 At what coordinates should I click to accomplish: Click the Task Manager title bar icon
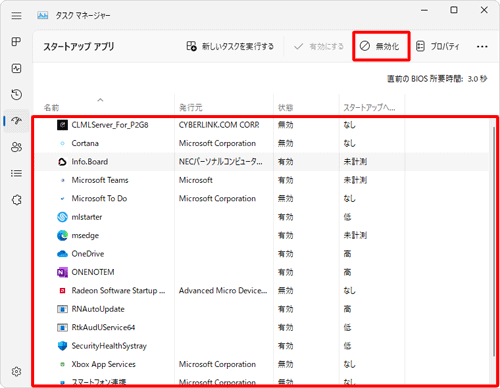pyautogui.click(x=43, y=15)
